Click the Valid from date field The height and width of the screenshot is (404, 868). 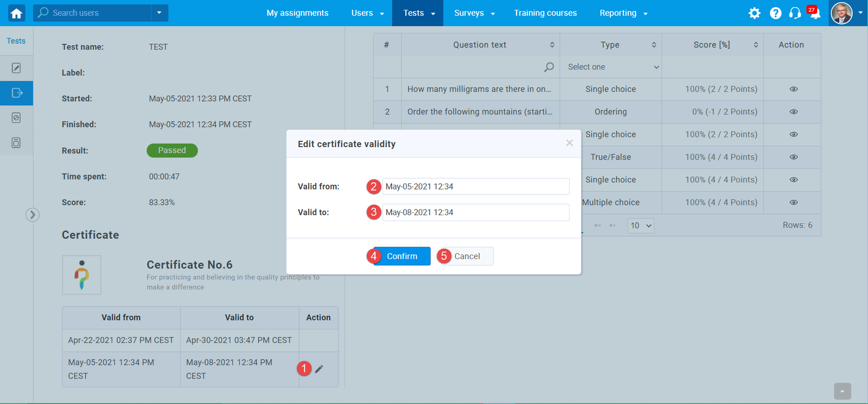[475, 186]
